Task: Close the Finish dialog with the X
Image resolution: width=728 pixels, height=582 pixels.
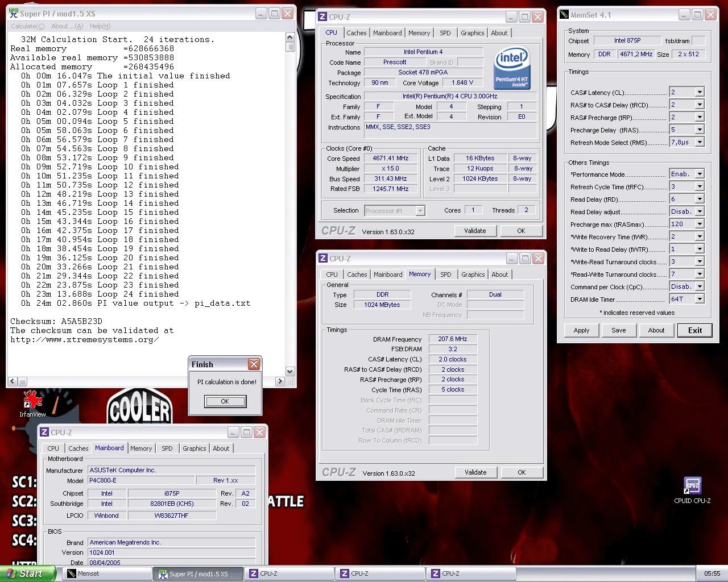Action: pos(254,364)
